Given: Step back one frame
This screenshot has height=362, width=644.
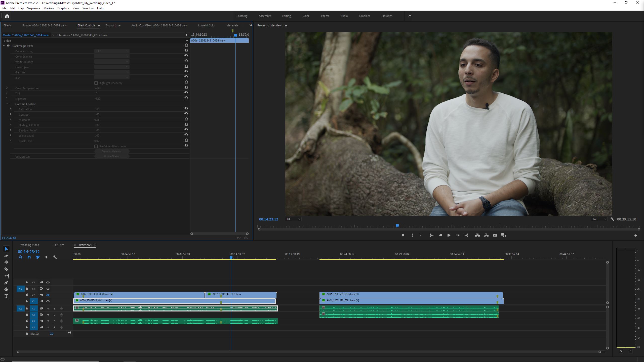Looking at the screenshot, I should point(440,235).
